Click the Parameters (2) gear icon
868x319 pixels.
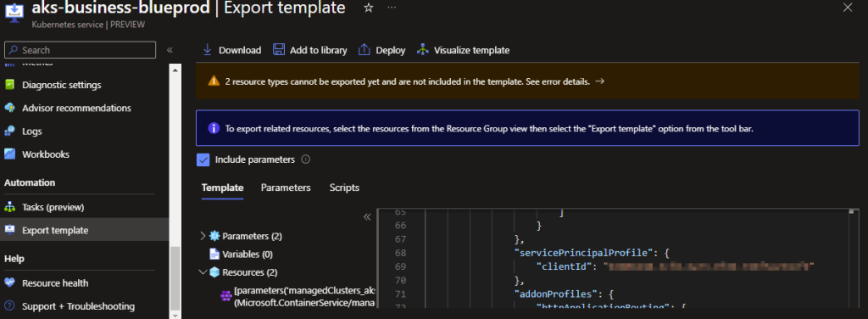click(214, 236)
